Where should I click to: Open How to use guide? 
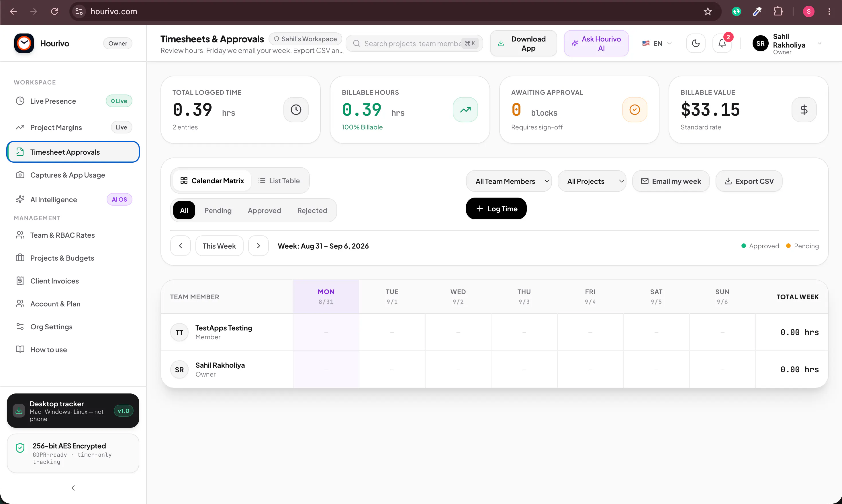[x=73, y=349]
